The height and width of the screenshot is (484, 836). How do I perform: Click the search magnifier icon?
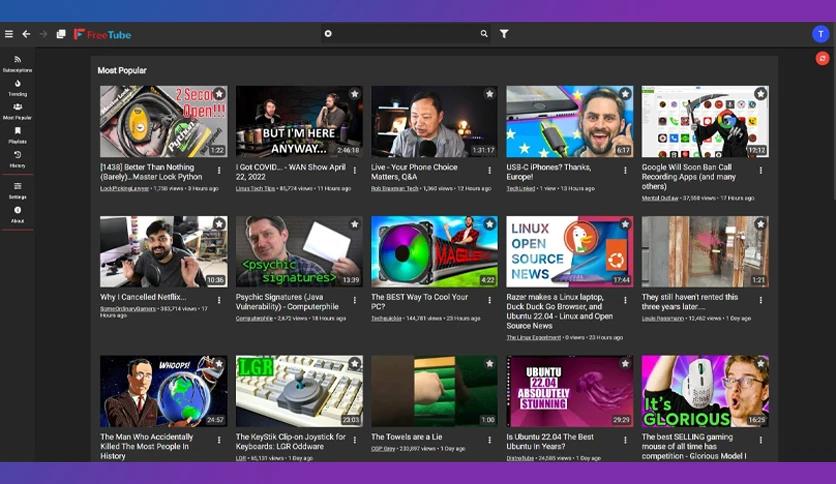(x=484, y=34)
